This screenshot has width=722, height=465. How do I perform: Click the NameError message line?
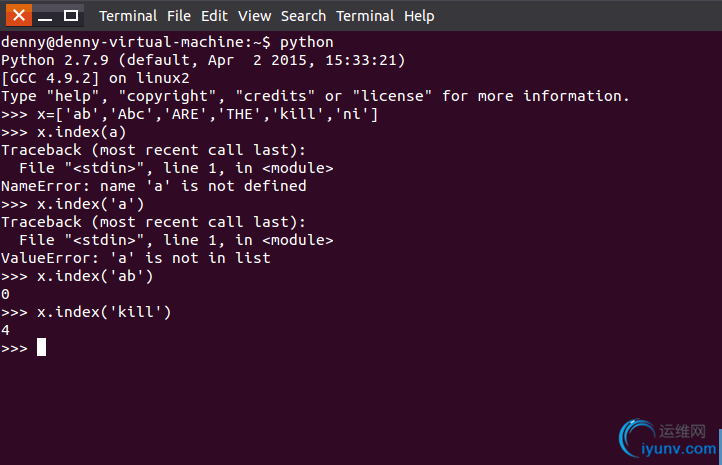click(x=154, y=186)
